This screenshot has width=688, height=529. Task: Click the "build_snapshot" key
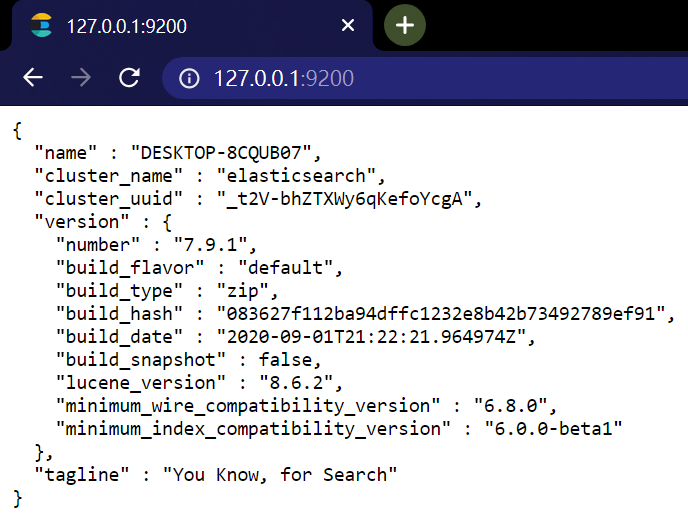[141, 360]
